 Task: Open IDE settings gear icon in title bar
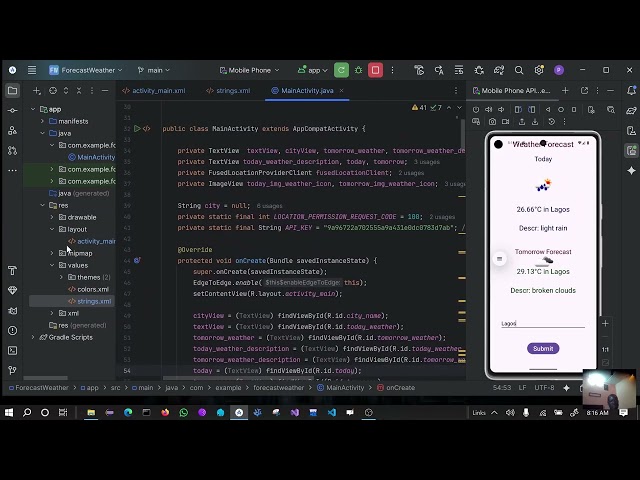(539, 70)
